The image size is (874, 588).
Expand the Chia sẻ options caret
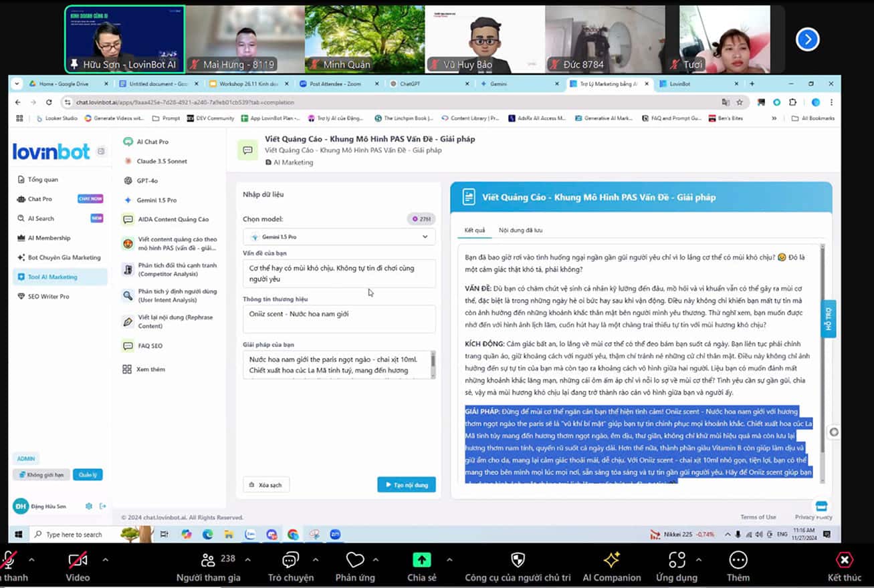pyautogui.click(x=449, y=560)
